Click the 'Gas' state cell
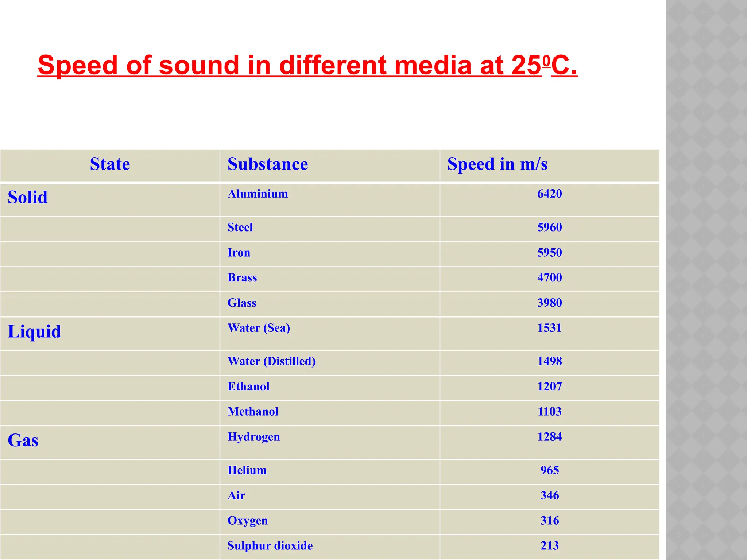 pos(110,443)
